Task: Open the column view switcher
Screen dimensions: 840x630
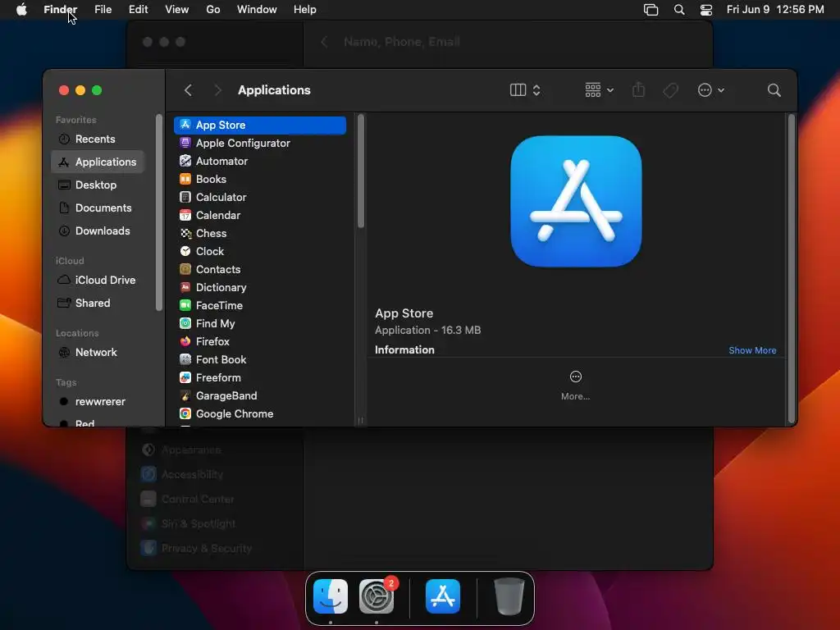Action: [525, 90]
